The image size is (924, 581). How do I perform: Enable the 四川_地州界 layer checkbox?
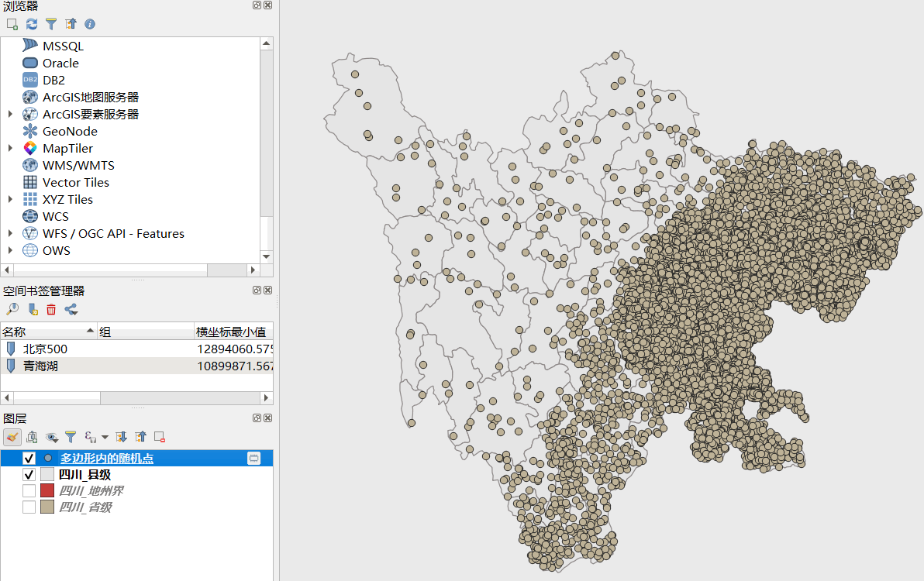[29, 490]
